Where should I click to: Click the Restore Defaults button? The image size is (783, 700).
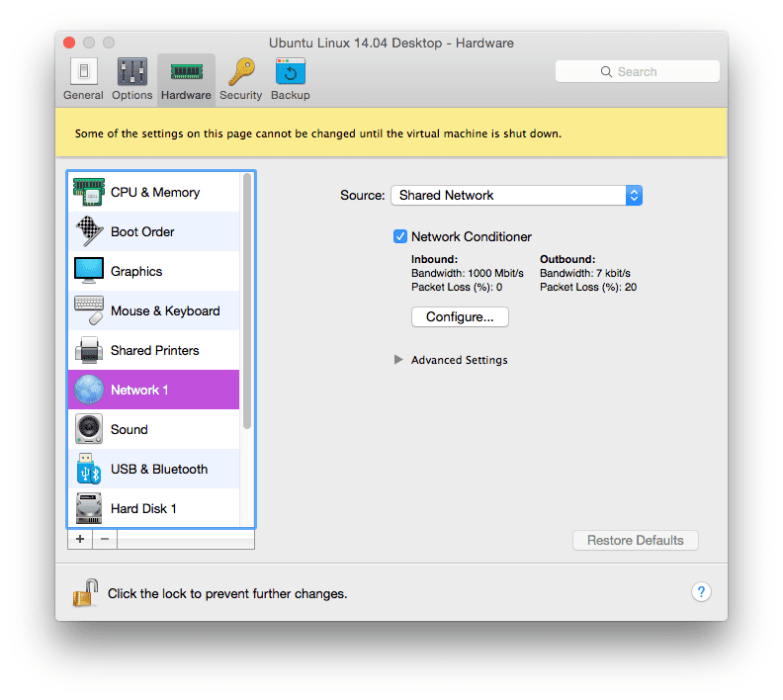(635, 540)
